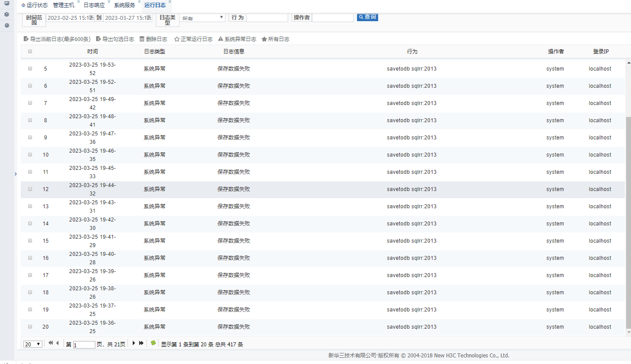Refresh the log table with green icon

pyautogui.click(x=153, y=343)
